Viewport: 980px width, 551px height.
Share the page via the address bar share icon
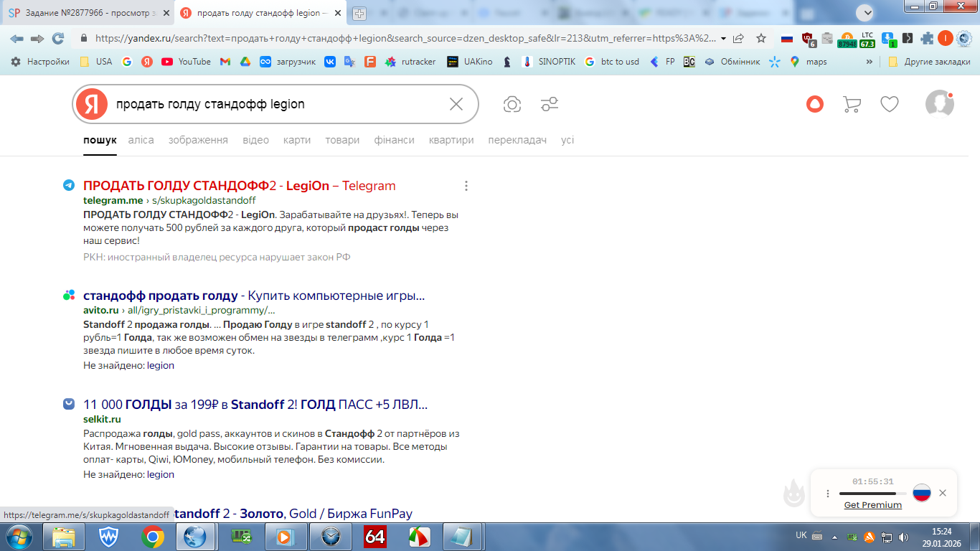click(738, 39)
